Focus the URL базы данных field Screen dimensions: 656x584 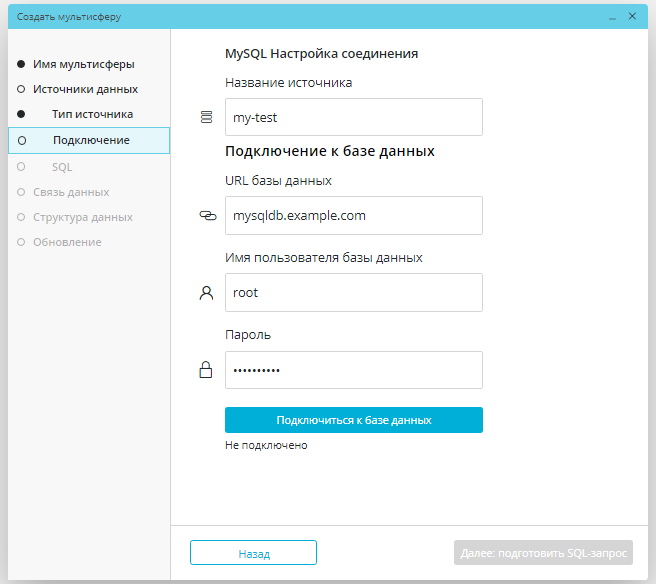pos(354,215)
